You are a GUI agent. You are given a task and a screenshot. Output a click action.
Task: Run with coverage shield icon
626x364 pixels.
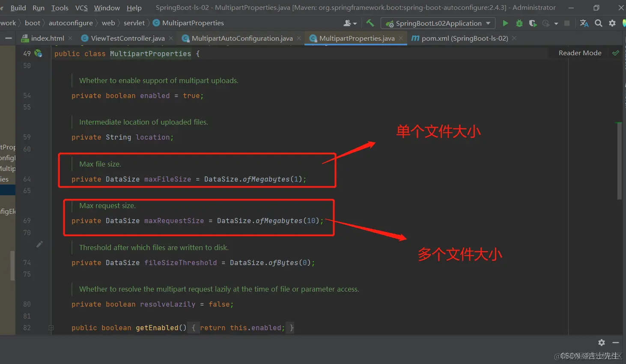click(x=533, y=23)
